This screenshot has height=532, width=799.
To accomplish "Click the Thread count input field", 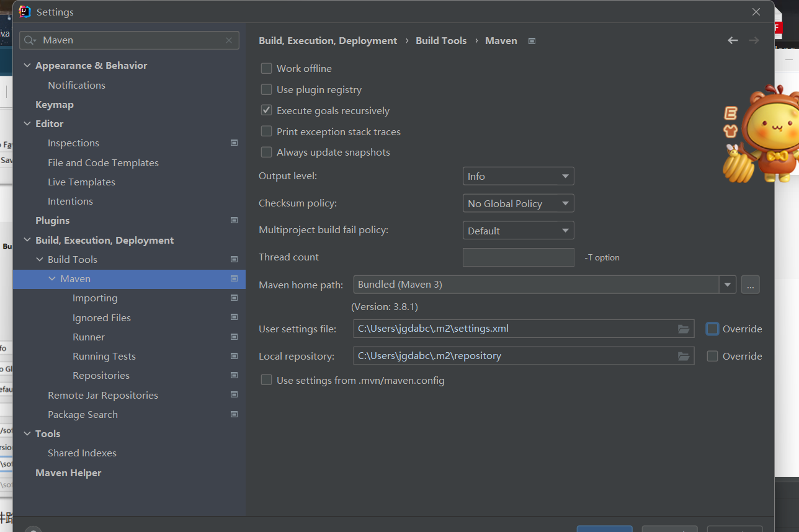I will click(518, 257).
